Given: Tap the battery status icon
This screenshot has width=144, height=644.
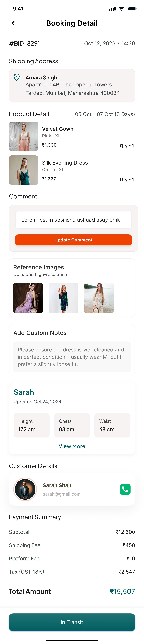Looking at the screenshot, I should [132, 9].
